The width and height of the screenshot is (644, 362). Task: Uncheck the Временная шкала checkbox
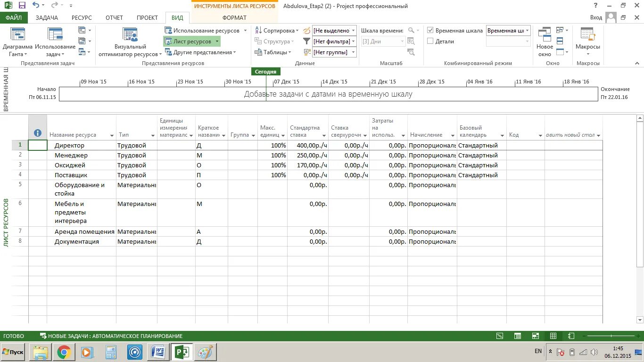tap(430, 31)
